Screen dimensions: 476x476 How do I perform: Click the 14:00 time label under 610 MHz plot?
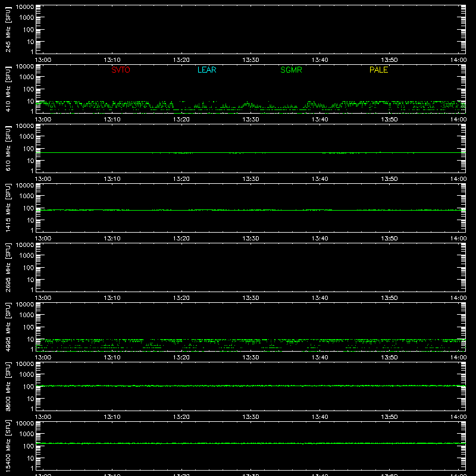point(458,179)
